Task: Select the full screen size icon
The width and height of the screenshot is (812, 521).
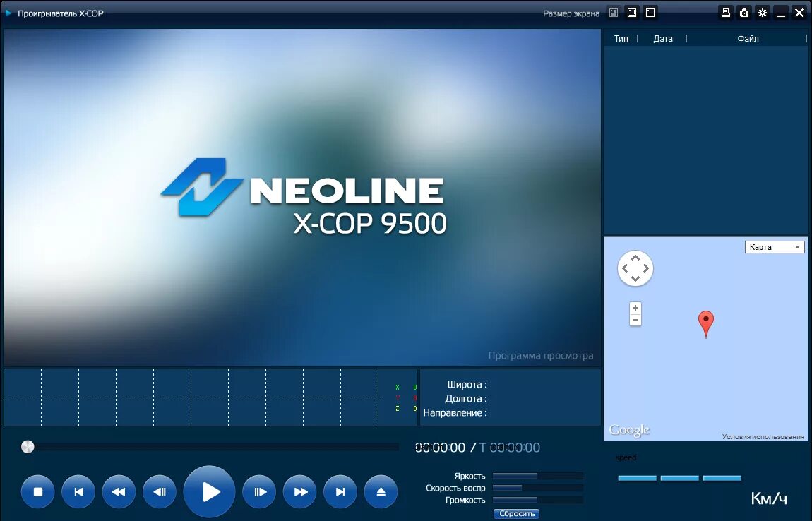Action: (x=650, y=13)
